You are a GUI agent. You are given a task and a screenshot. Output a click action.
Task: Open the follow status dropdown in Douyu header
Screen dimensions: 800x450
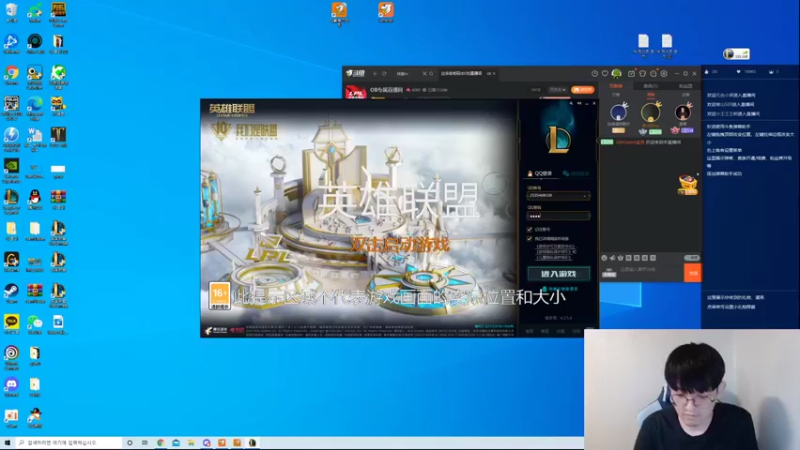coord(557,90)
